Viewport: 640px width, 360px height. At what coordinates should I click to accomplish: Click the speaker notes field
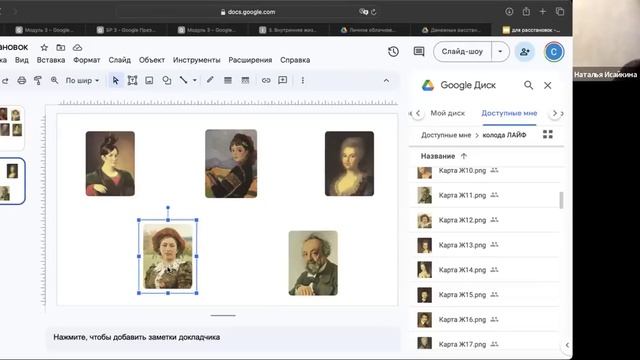point(223,338)
